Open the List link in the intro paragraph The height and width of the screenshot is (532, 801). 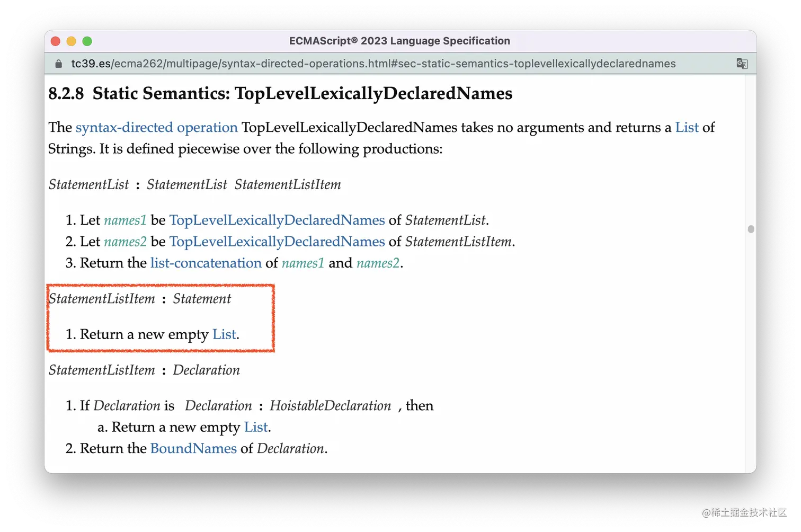(687, 128)
